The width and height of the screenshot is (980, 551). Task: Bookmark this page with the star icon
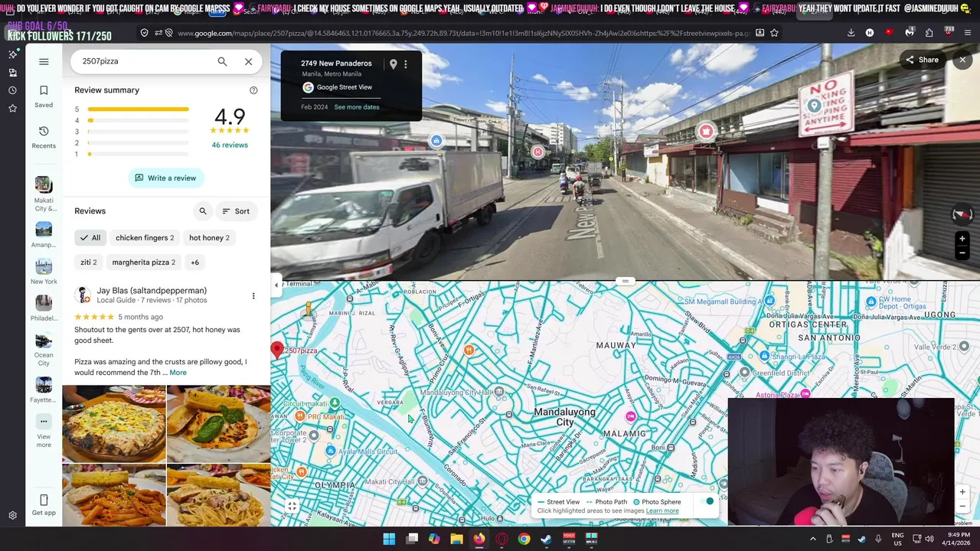[x=774, y=33]
